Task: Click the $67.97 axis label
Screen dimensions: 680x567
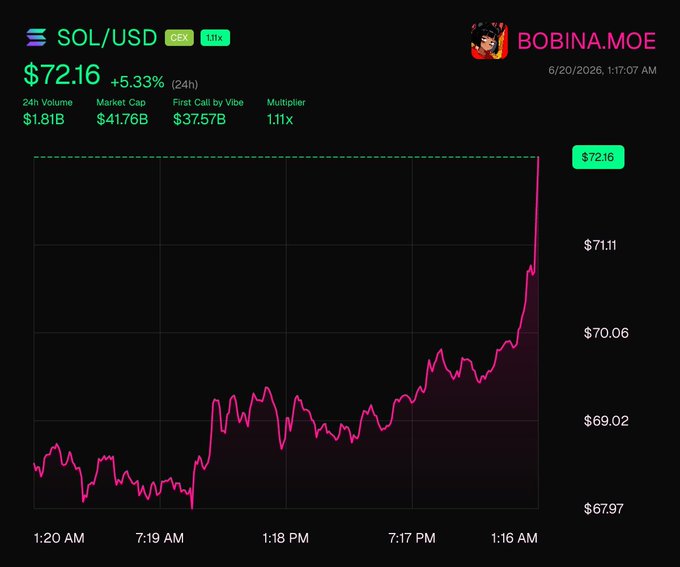Action: click(x=604, y=508)
